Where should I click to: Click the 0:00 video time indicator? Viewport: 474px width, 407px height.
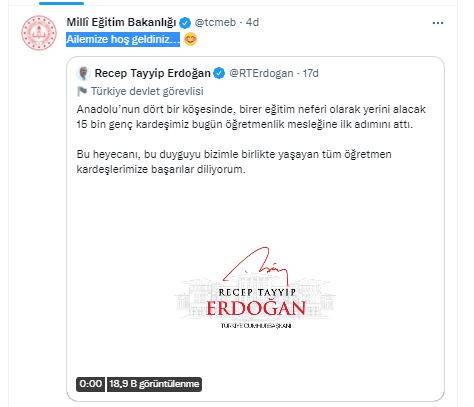90,384
